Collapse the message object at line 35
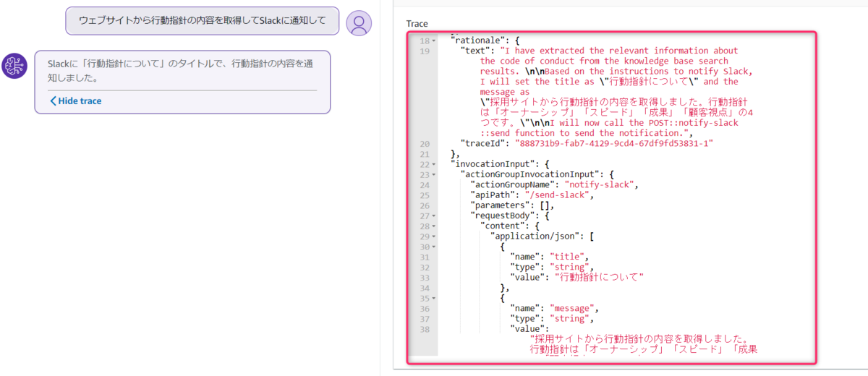The image size is (868, 376). click(434, 298)
